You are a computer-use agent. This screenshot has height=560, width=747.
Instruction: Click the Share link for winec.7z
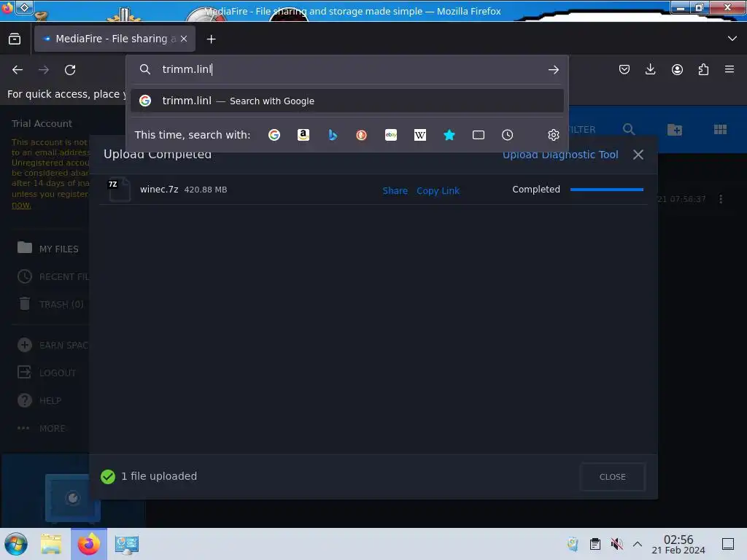[395, 190]
